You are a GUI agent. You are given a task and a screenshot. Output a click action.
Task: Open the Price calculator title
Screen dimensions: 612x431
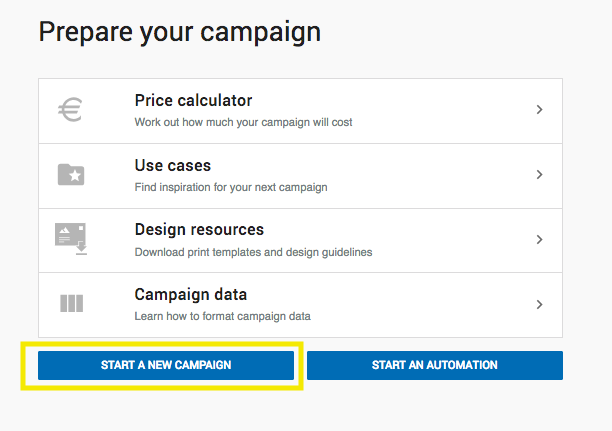[193, 101]
